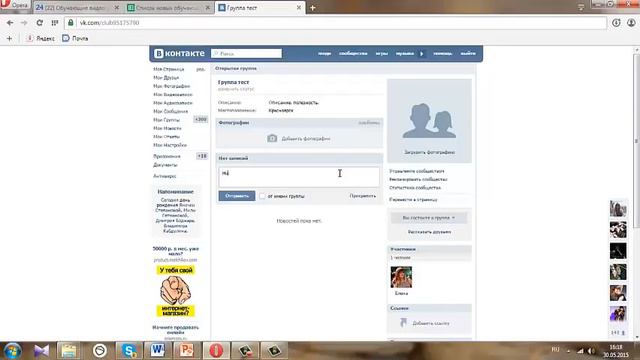Open 'Мои Сообщения' in left sidebar
The height and width of the screenshot is (360, 640).
(x=171, y=111)
